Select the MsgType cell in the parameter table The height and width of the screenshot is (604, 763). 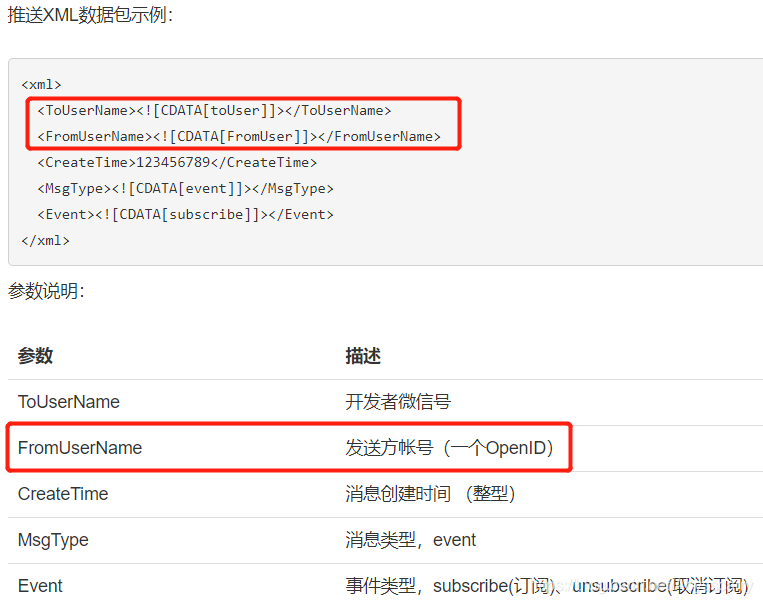tap(53, 540)
